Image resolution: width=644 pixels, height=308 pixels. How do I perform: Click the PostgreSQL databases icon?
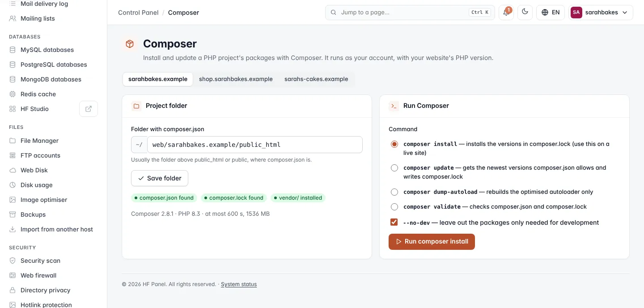coord(13,64)
